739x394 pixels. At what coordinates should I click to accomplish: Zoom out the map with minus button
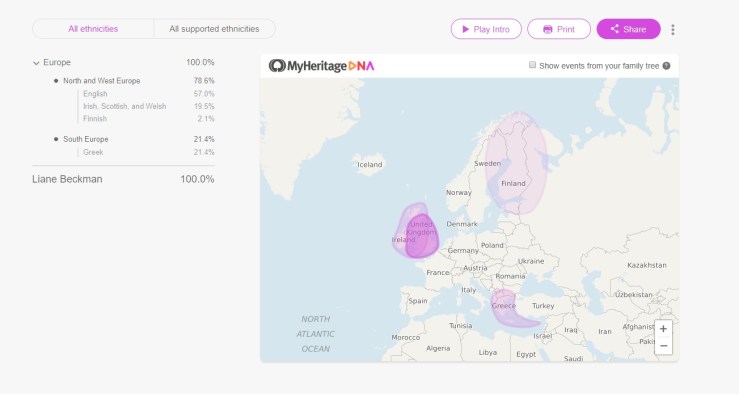pos(664,346)
